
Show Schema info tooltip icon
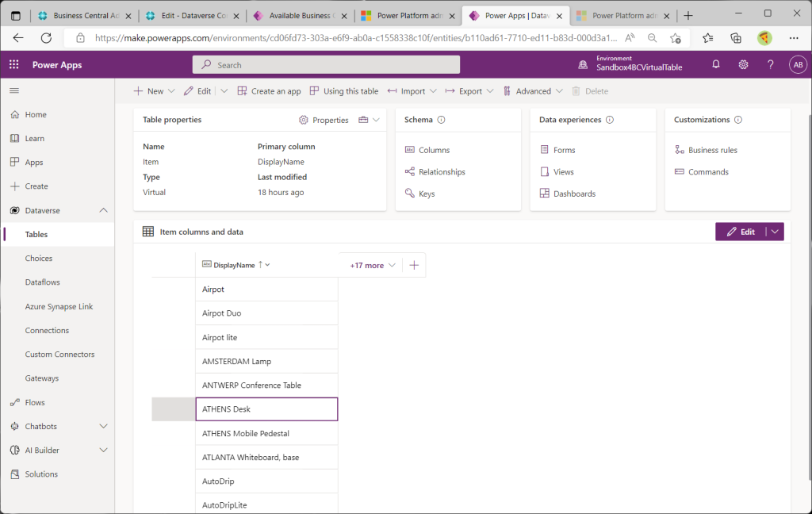click(441, 120)
